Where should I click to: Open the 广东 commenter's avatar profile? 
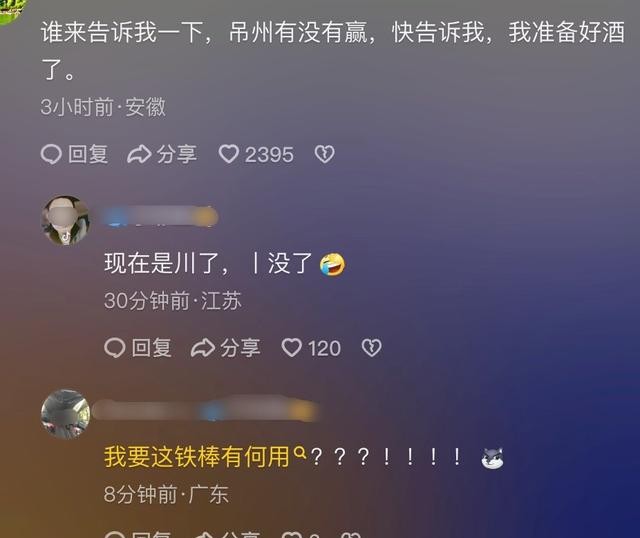(x=65, y=414)
